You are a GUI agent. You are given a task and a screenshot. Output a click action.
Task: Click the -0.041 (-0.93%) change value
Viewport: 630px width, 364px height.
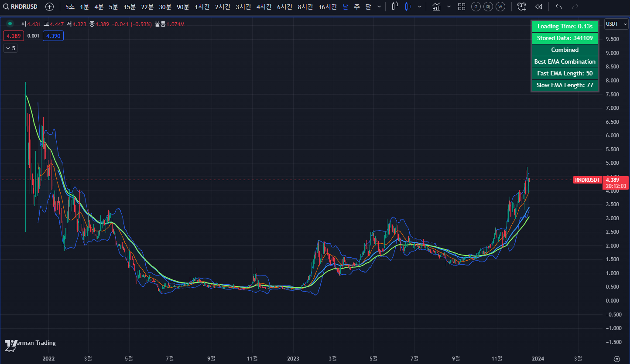click(x=132, y=24)
